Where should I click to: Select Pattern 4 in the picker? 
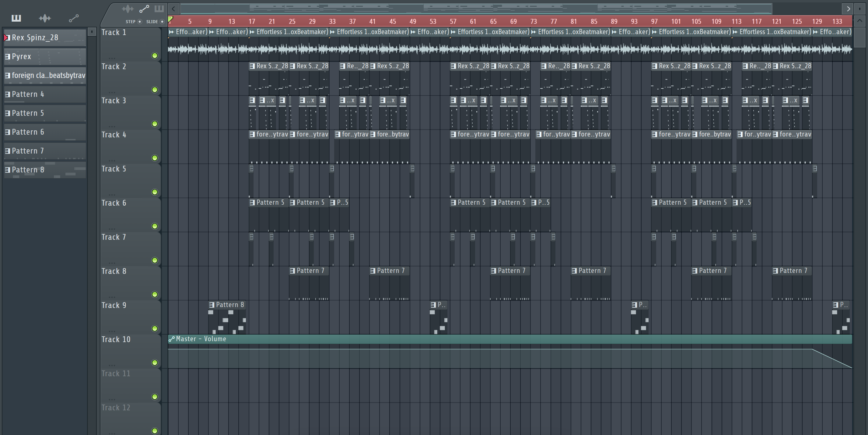tap(45, 94)
